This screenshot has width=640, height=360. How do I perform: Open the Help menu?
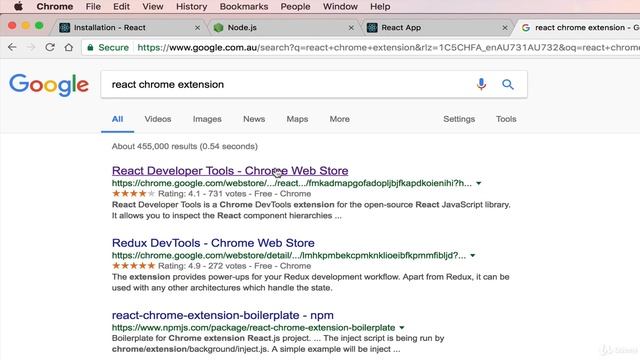click(380, 7)
